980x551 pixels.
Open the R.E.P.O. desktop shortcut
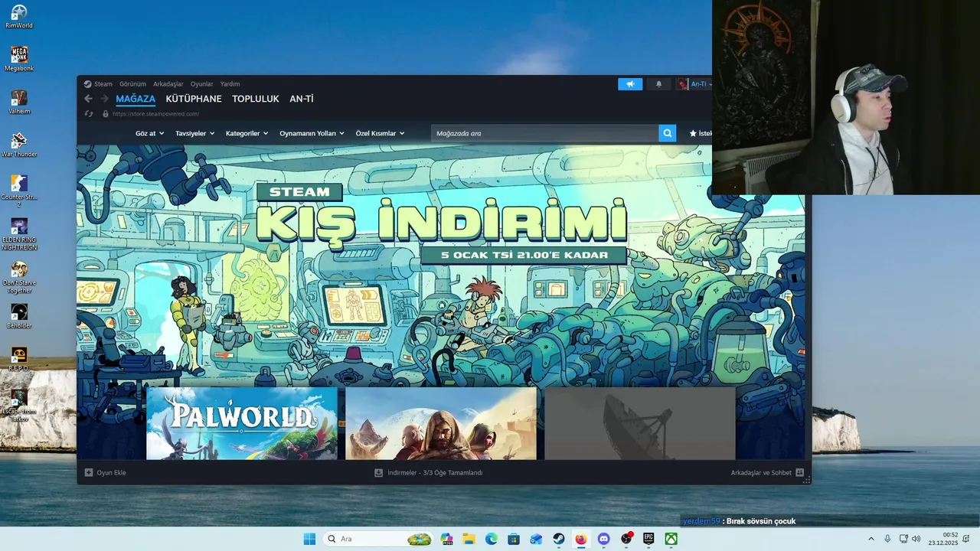19,359
